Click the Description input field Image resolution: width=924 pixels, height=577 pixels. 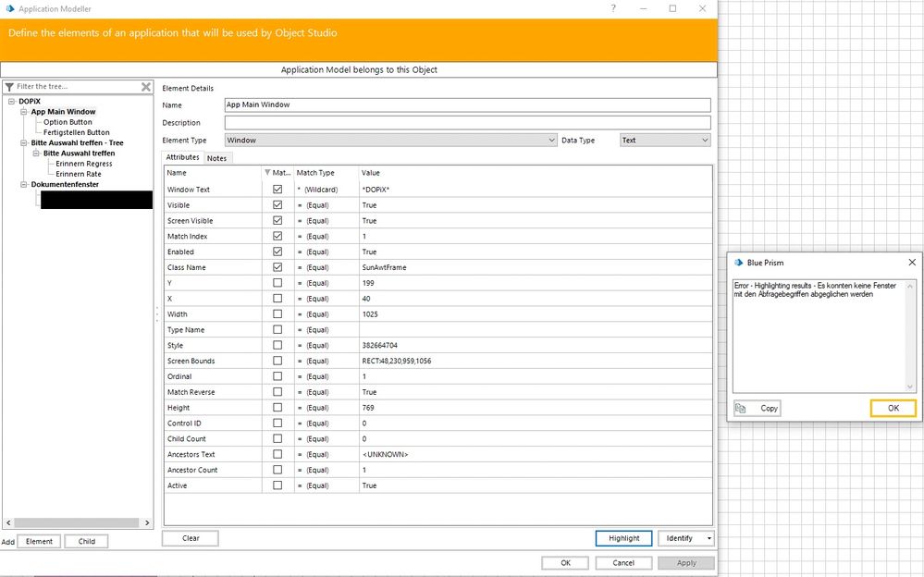(x=467, y=123)
